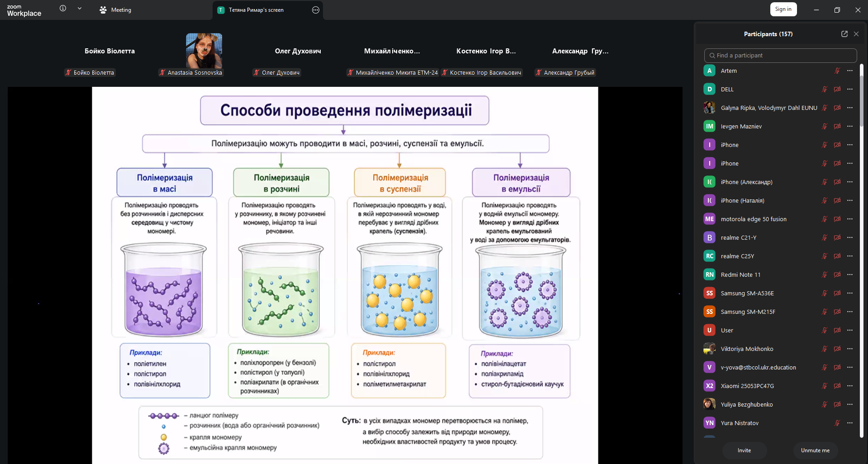
Task: Open more options for Galyna Ripka
Action: [x=850, y=108]
